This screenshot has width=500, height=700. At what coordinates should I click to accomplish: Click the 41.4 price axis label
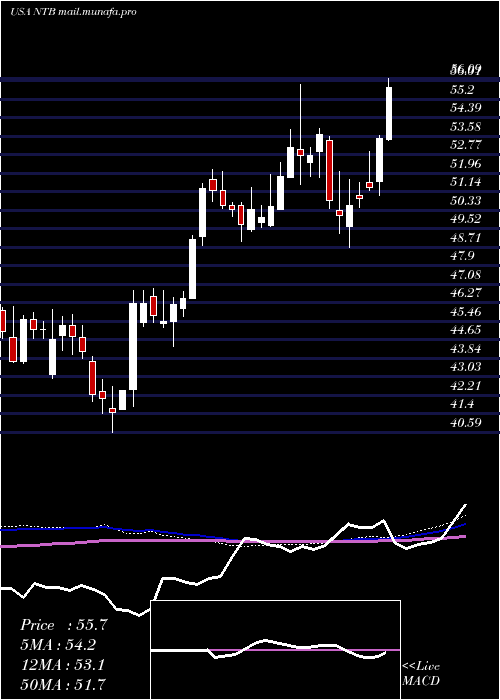tap(462, 404)
